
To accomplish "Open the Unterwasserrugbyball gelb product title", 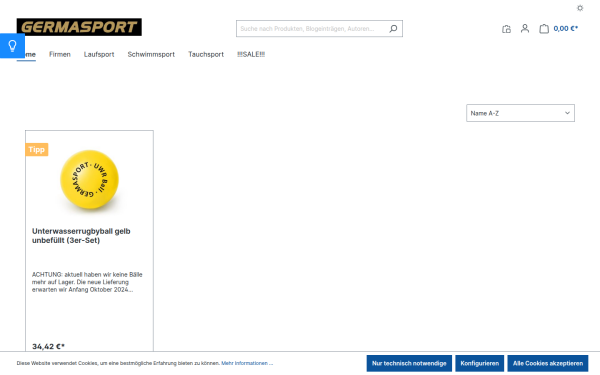I will [x=81, y=236].
